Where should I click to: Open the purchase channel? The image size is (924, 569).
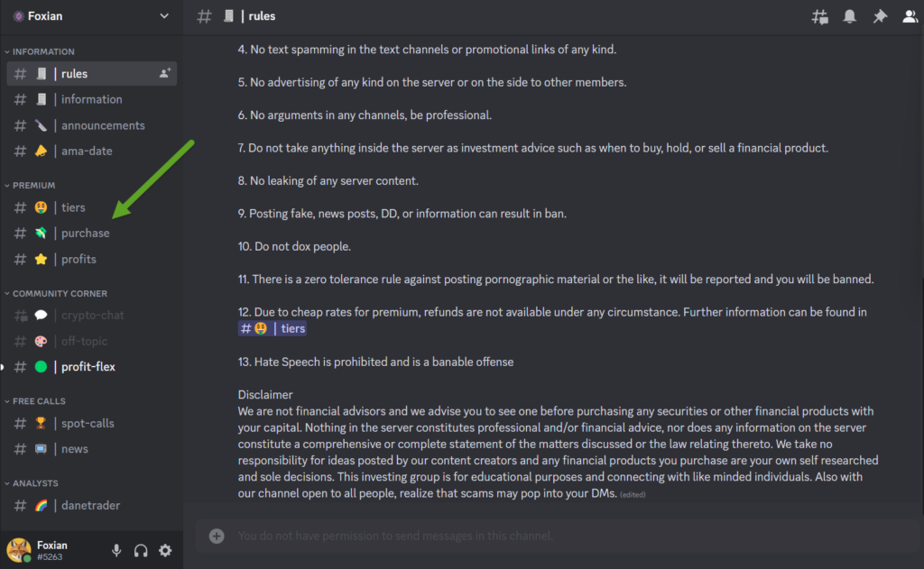pos(85,233)
